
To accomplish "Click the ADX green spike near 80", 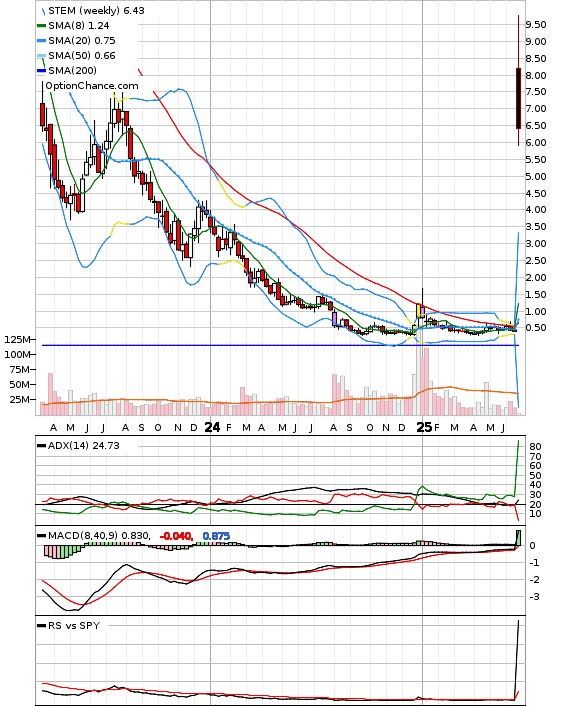I will (517, 466).
